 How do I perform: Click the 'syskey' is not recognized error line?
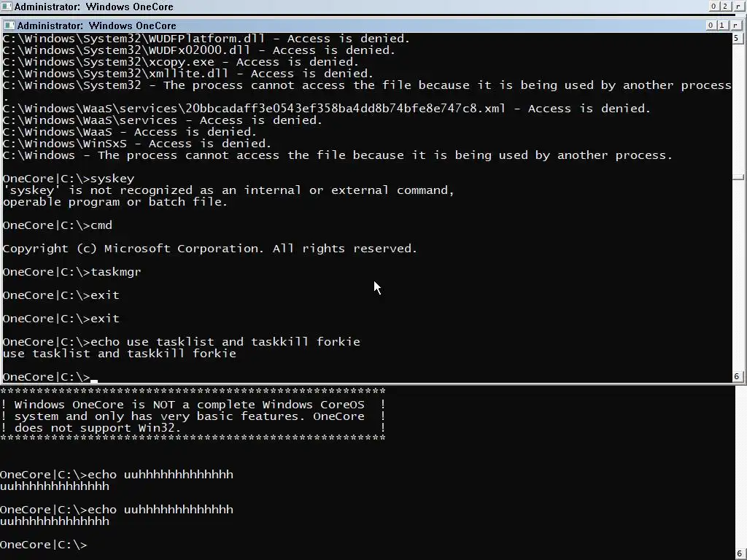click(228, 190)
